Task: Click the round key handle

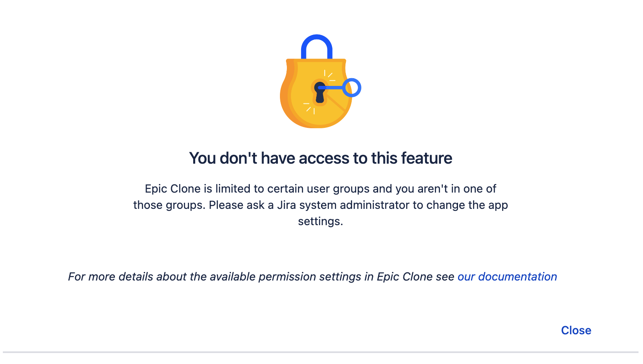Action: (352, 86)
